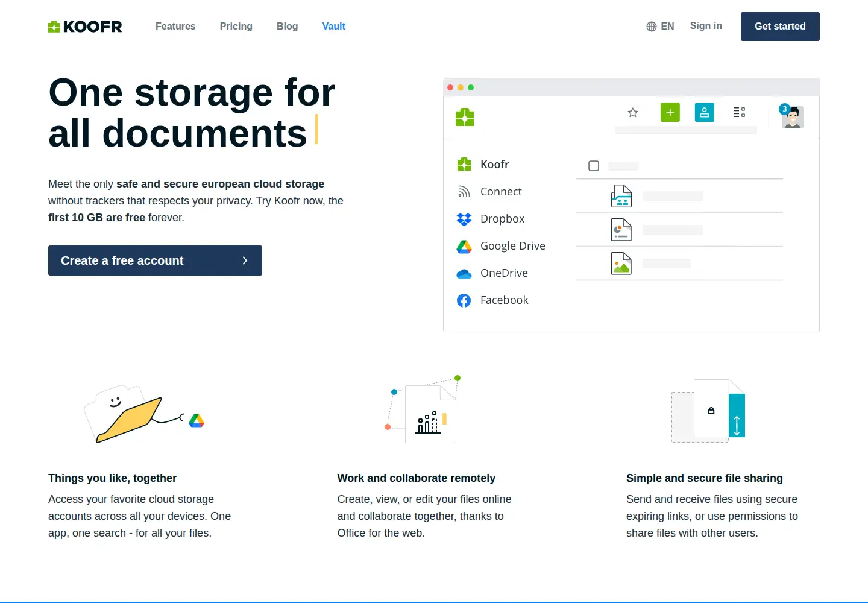
Task: Click the Work and collaborate remotely heading
Action: [x=416, y=478]
